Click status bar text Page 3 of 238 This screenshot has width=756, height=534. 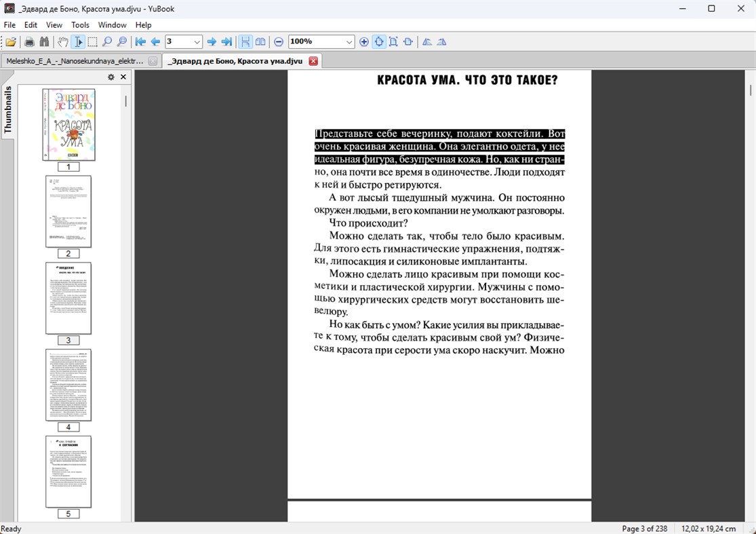645,529
